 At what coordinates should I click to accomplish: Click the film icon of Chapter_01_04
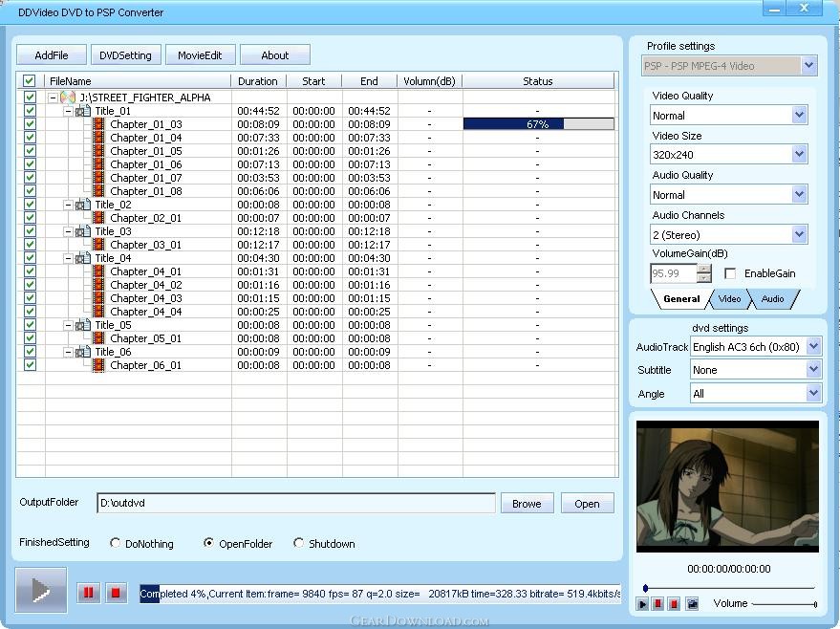click(x=98, y=138)
